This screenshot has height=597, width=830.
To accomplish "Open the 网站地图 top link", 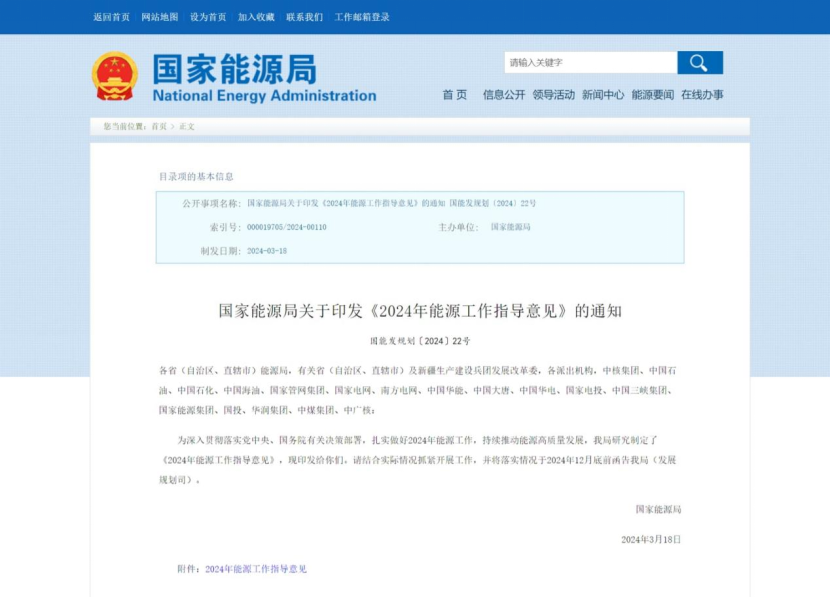I will point(160,17).
